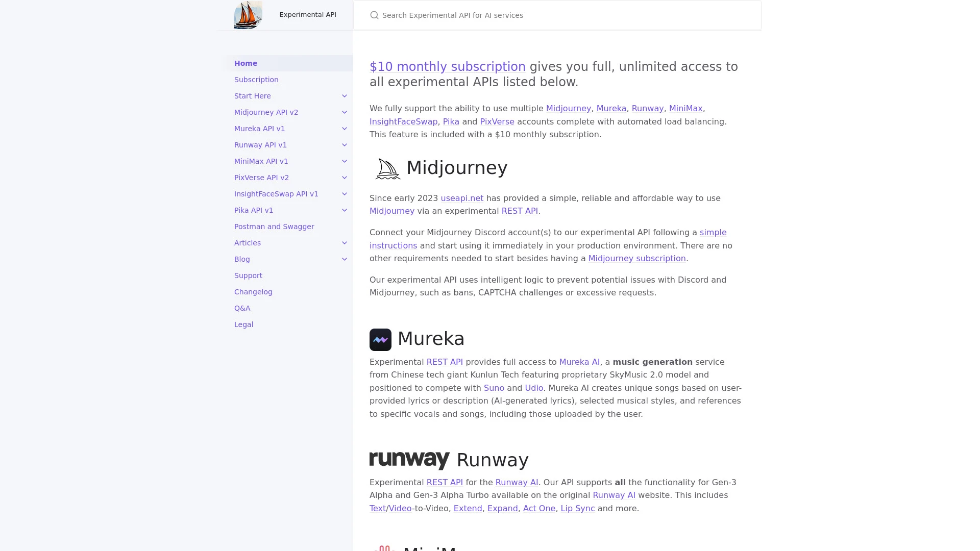Image resolution: width=980 pixels, height=551 pixels.
Task: Click the Legal section icon
Action: pyautogui.click(x=243, y=323)
